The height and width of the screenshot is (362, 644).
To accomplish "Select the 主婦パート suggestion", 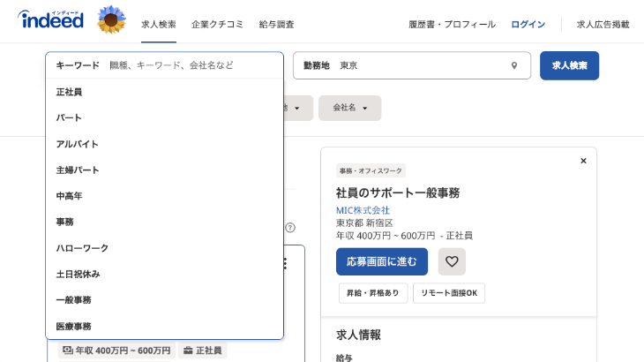I will [x=164, y=170].
